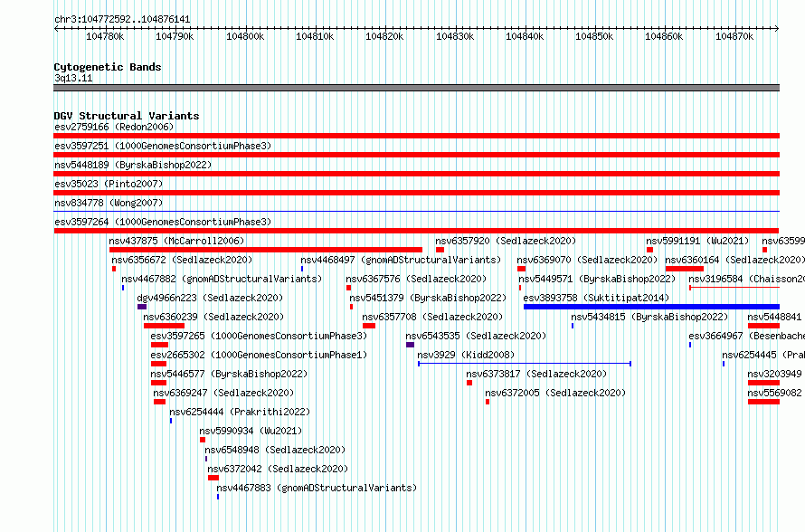Select the purple block under nsv6543535

[x=411, y=345]
